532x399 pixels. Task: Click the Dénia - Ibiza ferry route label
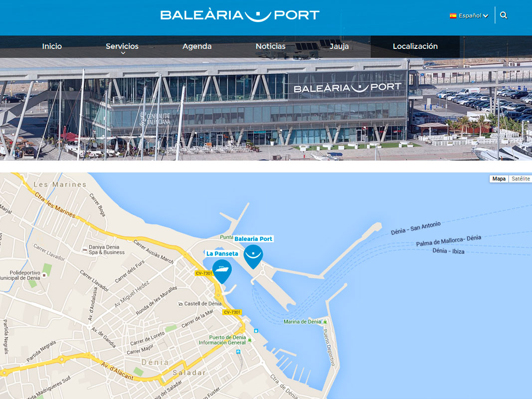tap(448, 251)
